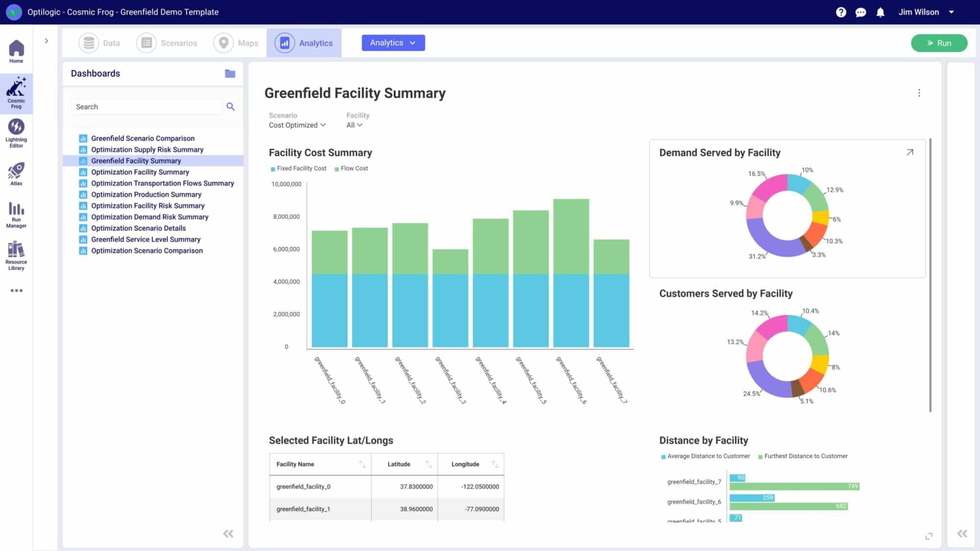This screenshot has width=980, height=551.
Task: Open Optimization Scenario Details dashboard
Action: click(138, 228)
